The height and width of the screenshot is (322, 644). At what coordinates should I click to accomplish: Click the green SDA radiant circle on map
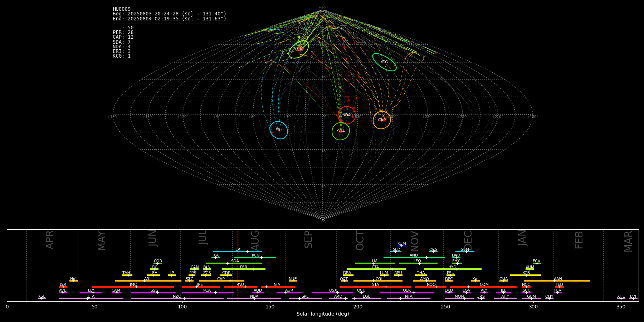[x=341, y=131]
